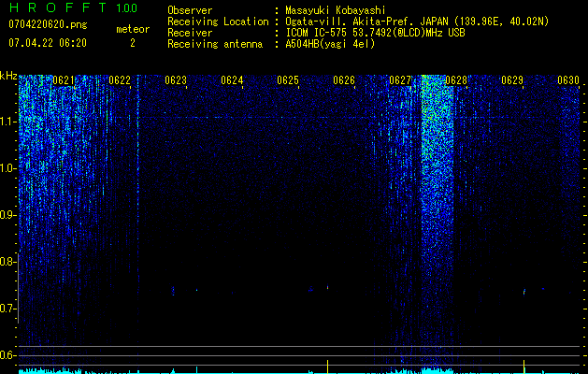Select the ICOM IC-575 53.7492 MHz USB text
This screenshot has width=588, height=374.
(375, 33)
